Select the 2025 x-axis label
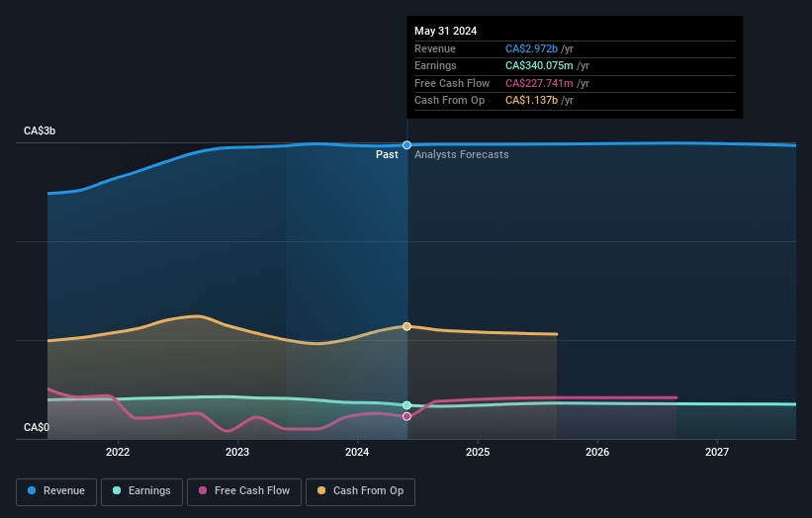This screenshot has height=518, width=812. (x=478, y=453)
